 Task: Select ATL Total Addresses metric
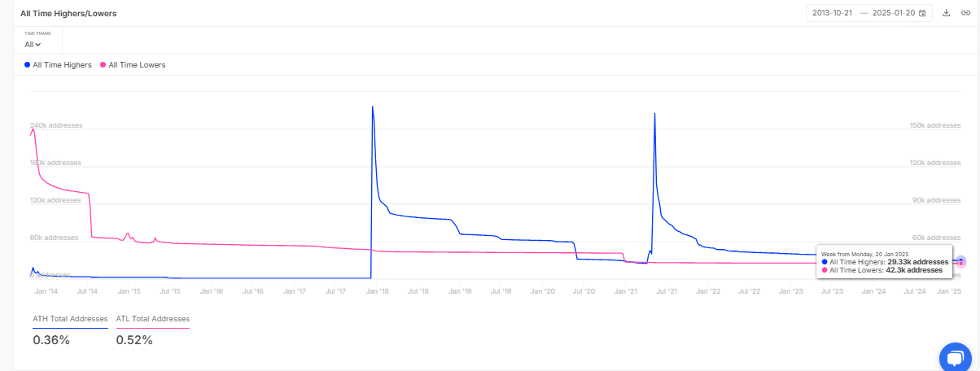tap(153, 319)
